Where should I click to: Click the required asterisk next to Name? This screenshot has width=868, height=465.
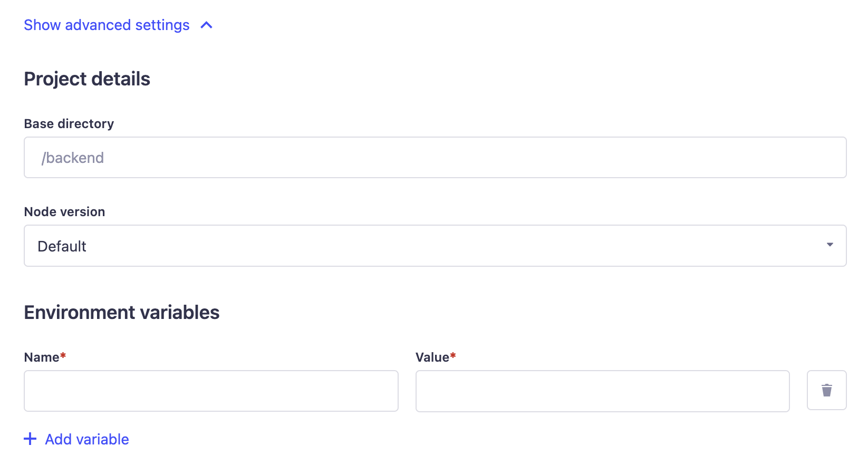pyautogui.click(x=62, y=356)
